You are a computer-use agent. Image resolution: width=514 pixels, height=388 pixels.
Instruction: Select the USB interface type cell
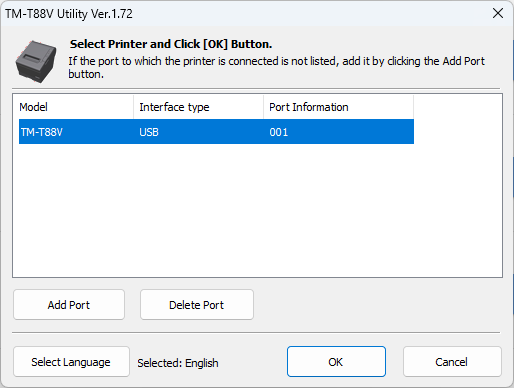198,132
